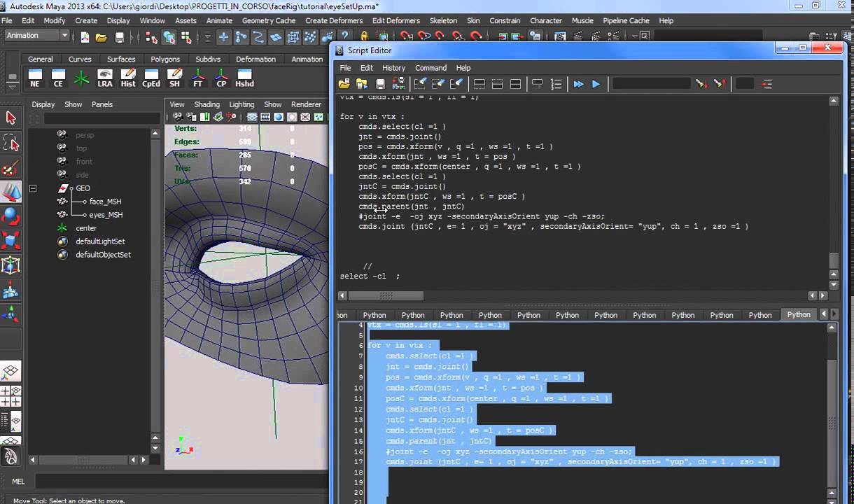Click the CE shelf button
The height and width of the screenshot is (504, 854).
[x=58, y=78]
